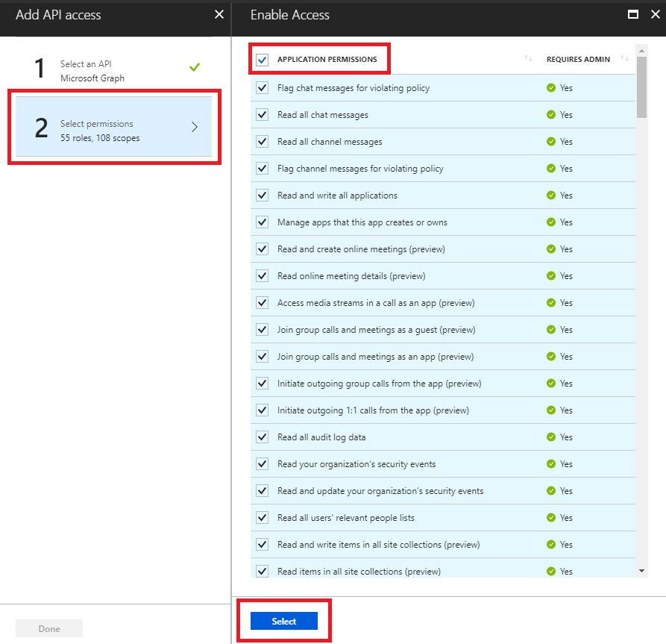This screenshot has height=644, width=666.
Task: Click the maximize icon on Enable Access blade
Action: coord(633,13)
